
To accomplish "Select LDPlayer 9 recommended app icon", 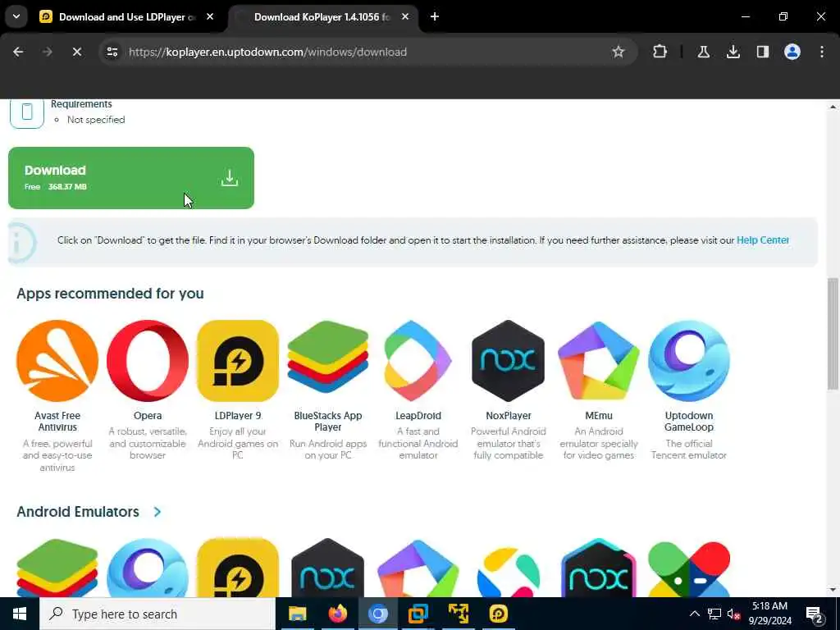I will pos(238,361).
